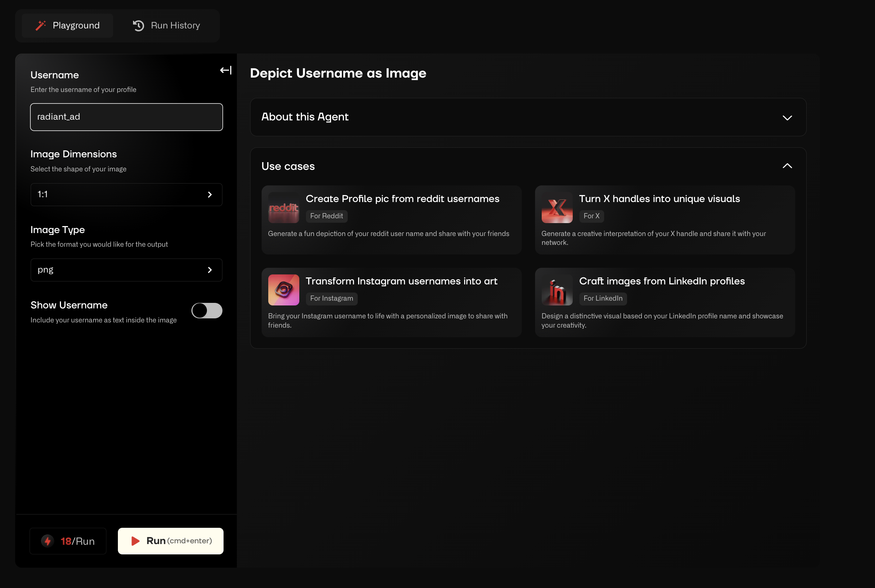Viewport: 875px width, 588px height.
Task: Select the Playground tab
Action: point(68,25)
